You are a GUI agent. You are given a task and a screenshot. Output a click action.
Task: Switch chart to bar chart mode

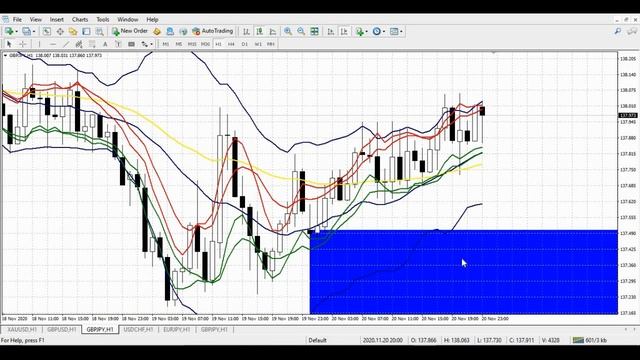point(246,31)
